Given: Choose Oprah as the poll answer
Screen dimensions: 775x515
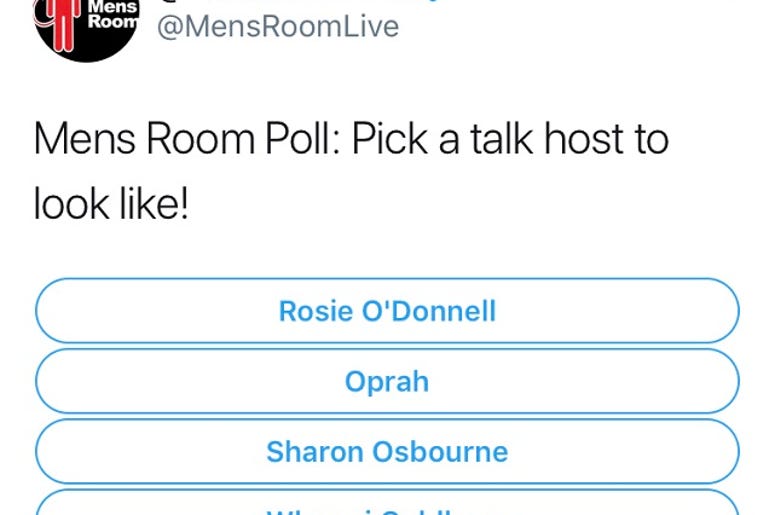Looking at the screenshot, I should point(388,381).
